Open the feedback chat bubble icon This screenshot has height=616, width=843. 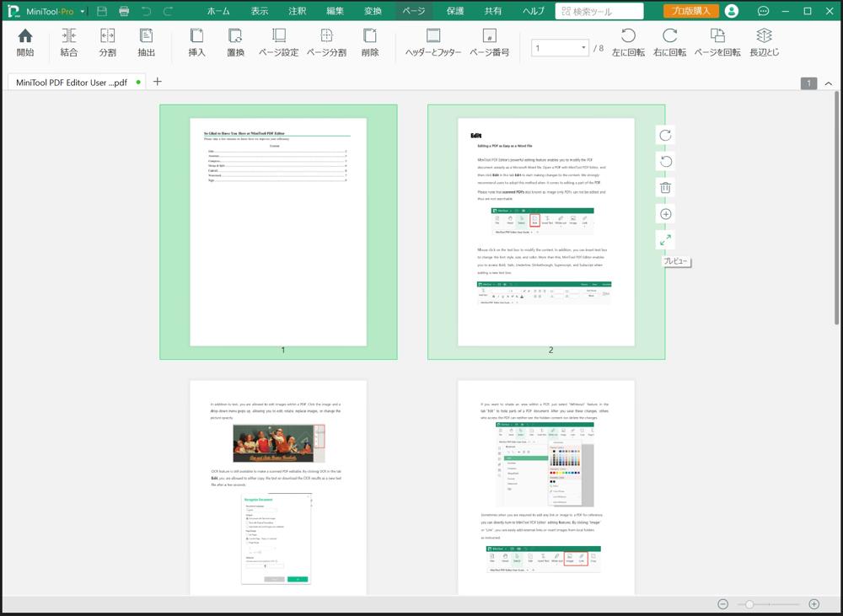coord(763,11)
